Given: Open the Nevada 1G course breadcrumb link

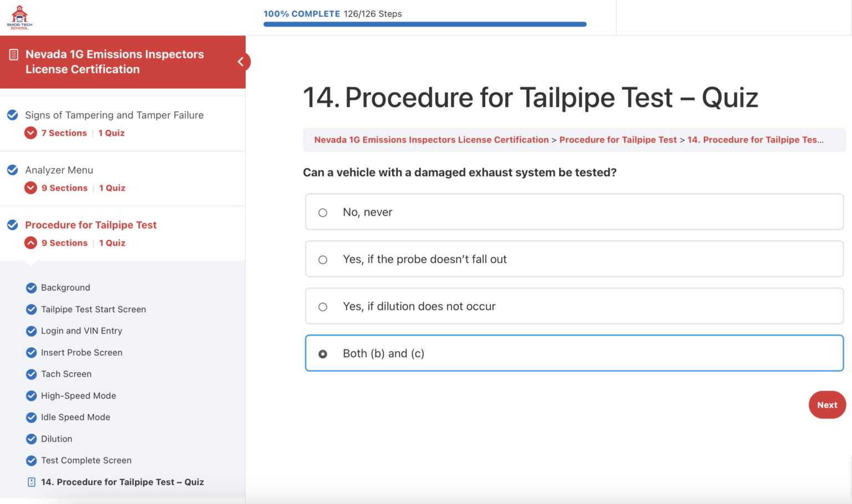Looking at the screenshot, I should pyautogui.click(x=431, y=140).
